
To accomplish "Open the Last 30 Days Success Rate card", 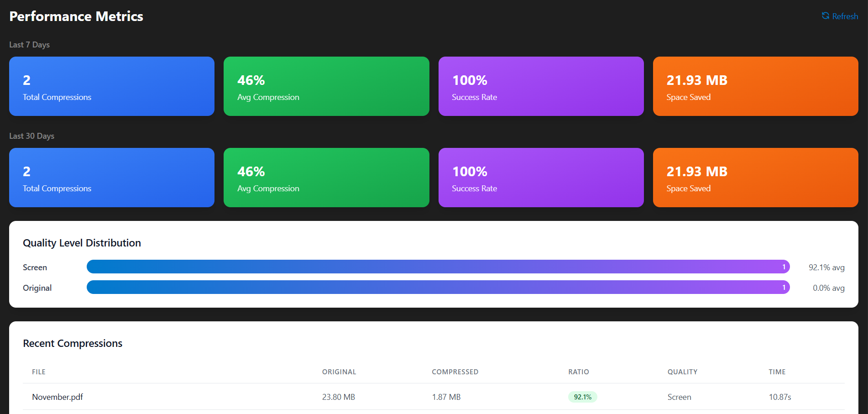I will 541,178.
